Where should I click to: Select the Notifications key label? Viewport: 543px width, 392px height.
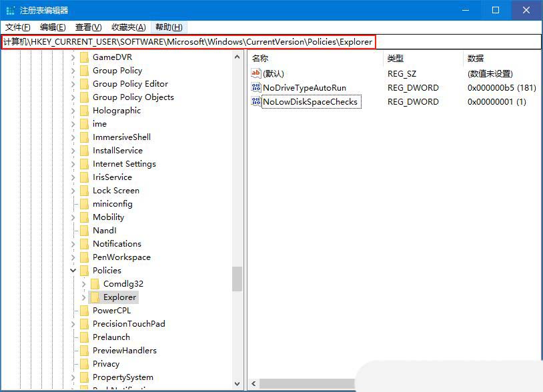[117, 244]
